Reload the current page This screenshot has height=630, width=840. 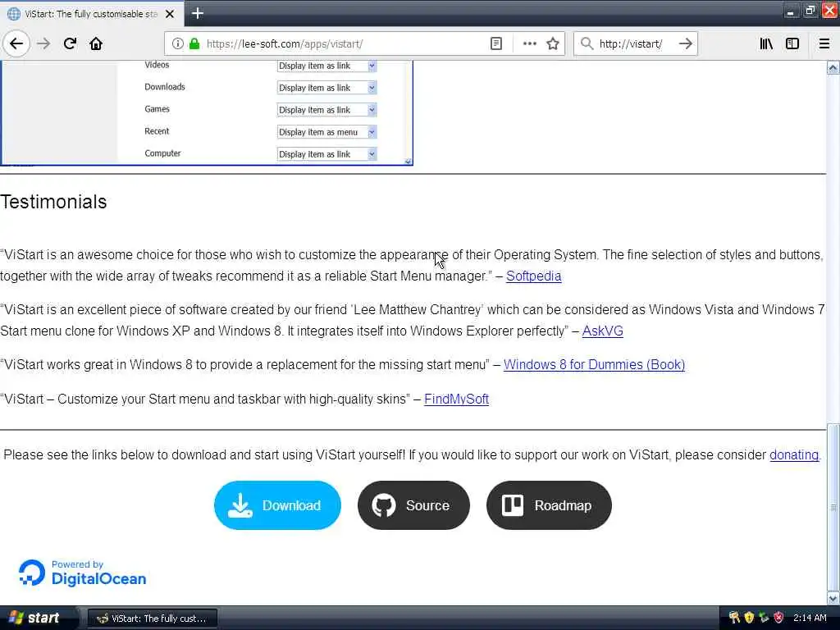[70, 43]
